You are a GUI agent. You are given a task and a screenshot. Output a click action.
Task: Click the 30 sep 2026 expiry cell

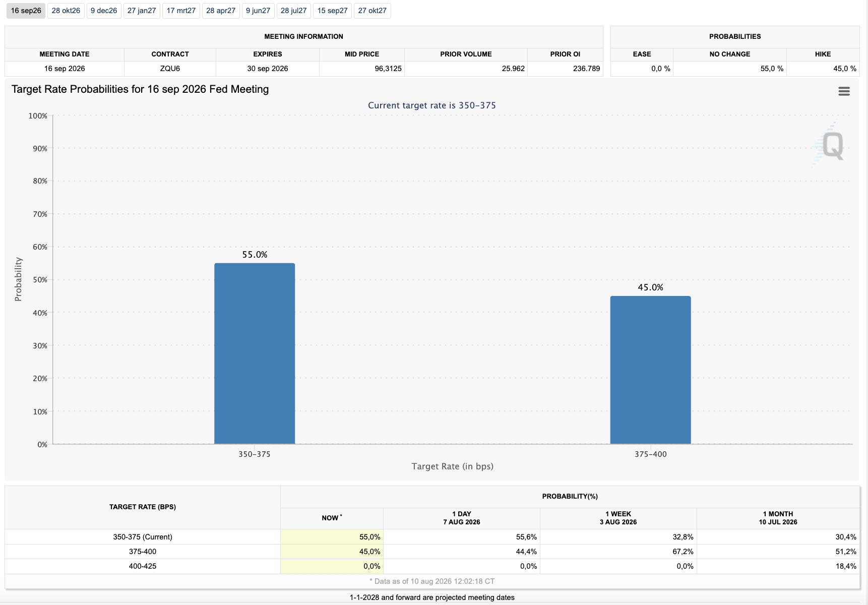click(268, 69)
